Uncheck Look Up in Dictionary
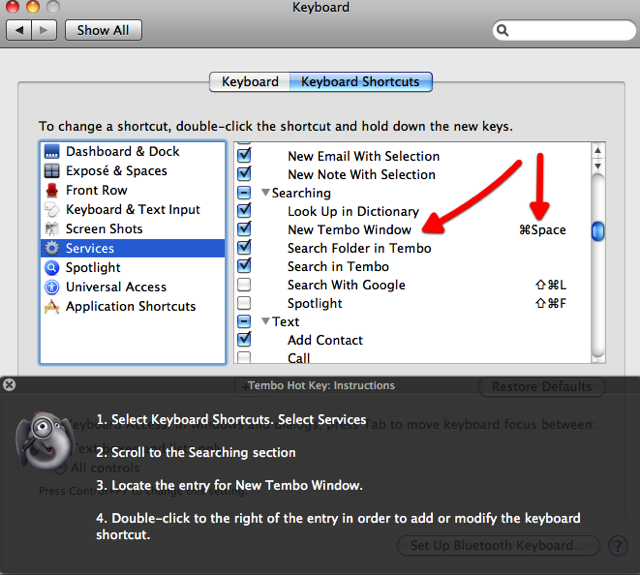This screenshot has width=640, height=575. [244, 211]
